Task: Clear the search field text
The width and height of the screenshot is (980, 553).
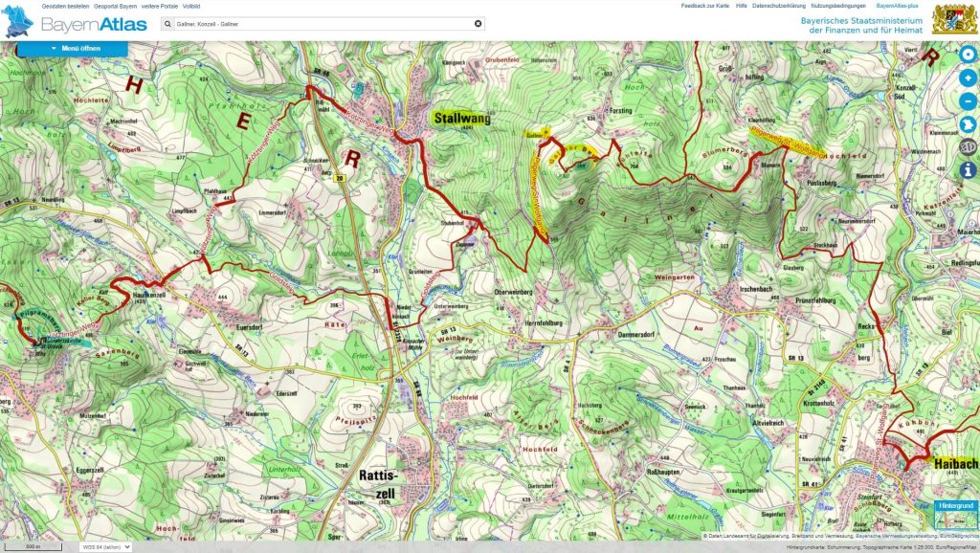Action: pyautogui.click(x=478, y=23)
